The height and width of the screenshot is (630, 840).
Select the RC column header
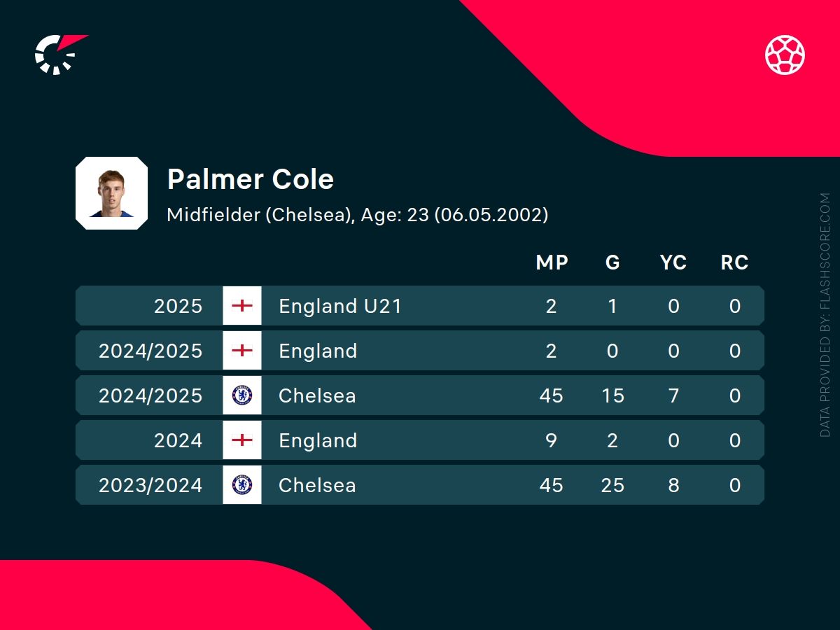(x=734, y=262)
